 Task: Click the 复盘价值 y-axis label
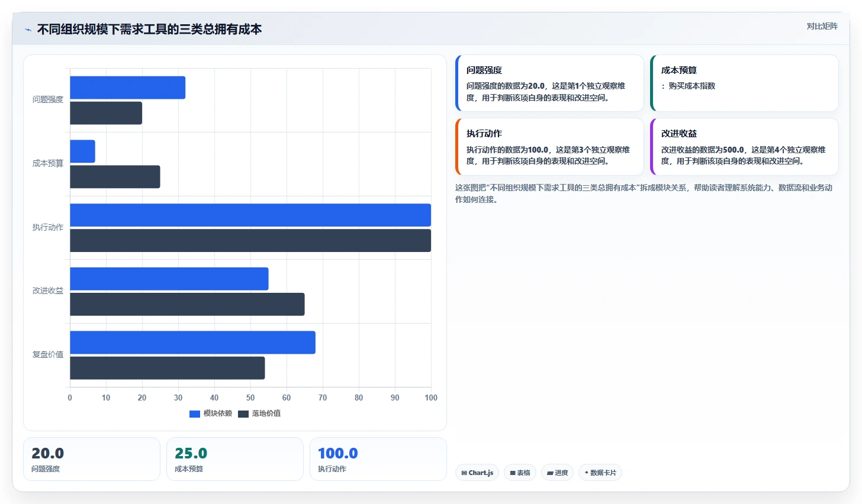click(48, 354)
